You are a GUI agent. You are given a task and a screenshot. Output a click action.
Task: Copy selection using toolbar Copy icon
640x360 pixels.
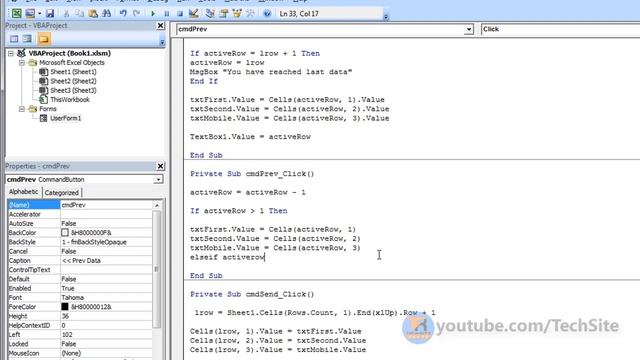80,13
